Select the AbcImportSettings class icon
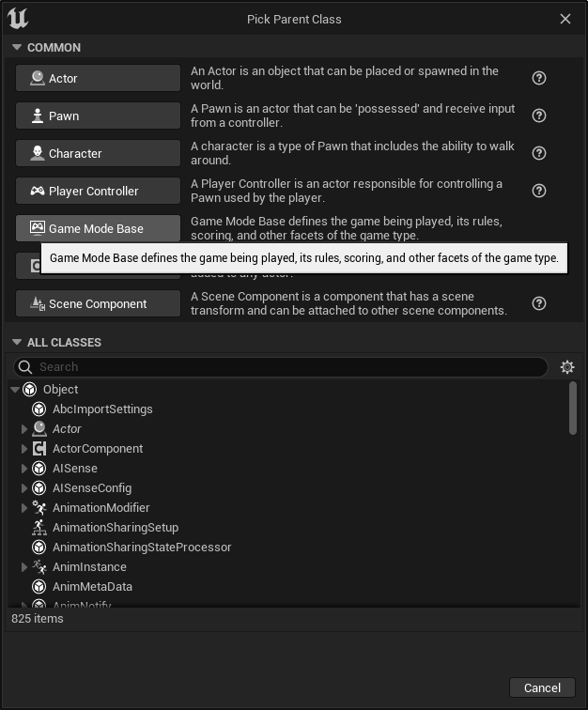588x710 pixels. (39, 409)
